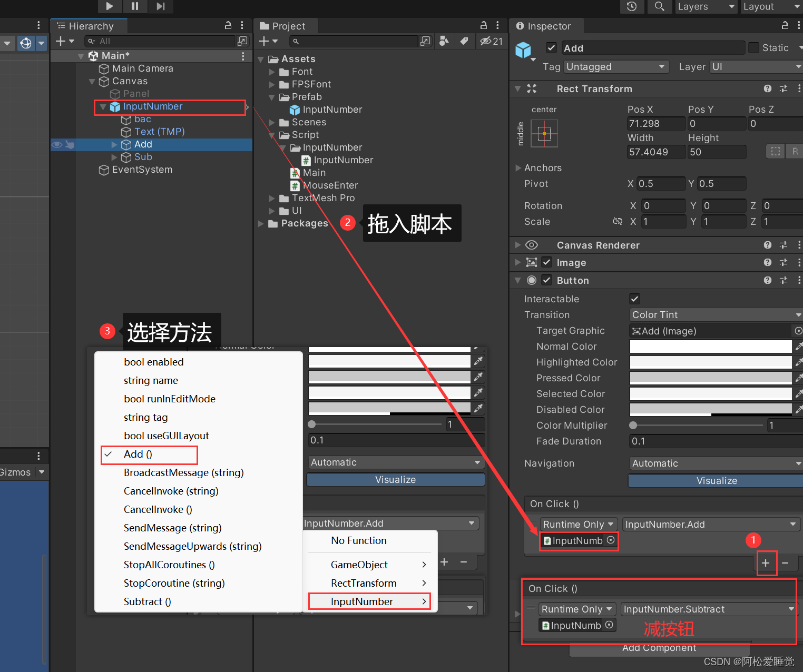Collapse the Canvas object in Hierarchy
The image size is (803, 672).
(92, 81)
